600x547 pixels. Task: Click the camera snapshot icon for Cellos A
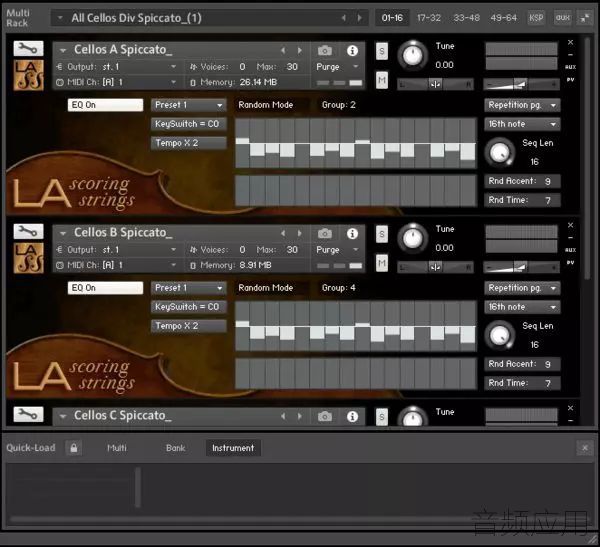[324, 50]
